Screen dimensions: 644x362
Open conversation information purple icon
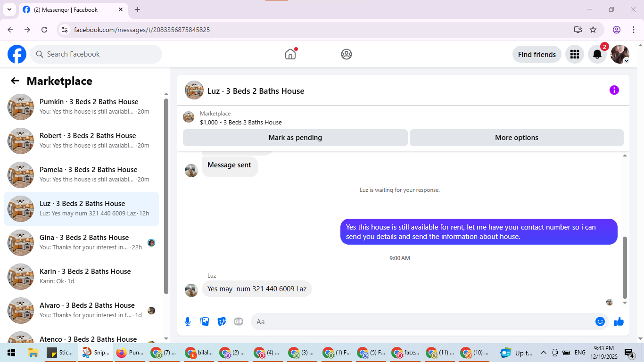(614, 90)
